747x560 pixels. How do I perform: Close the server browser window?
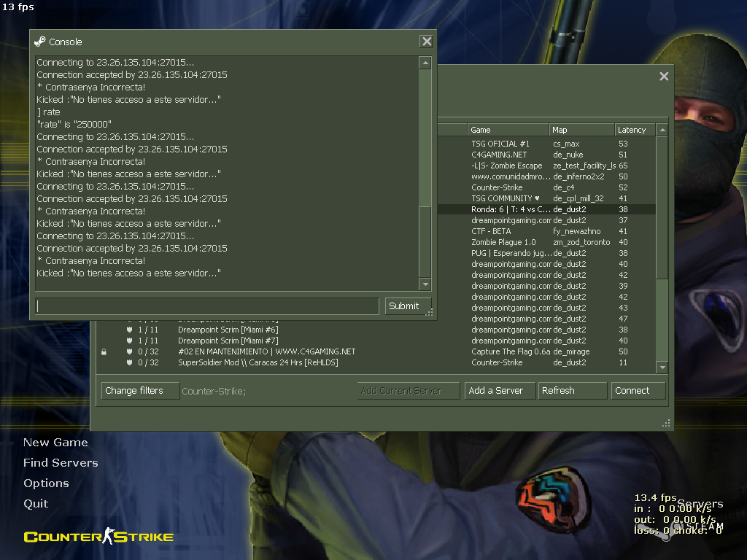tap(664, 76)
